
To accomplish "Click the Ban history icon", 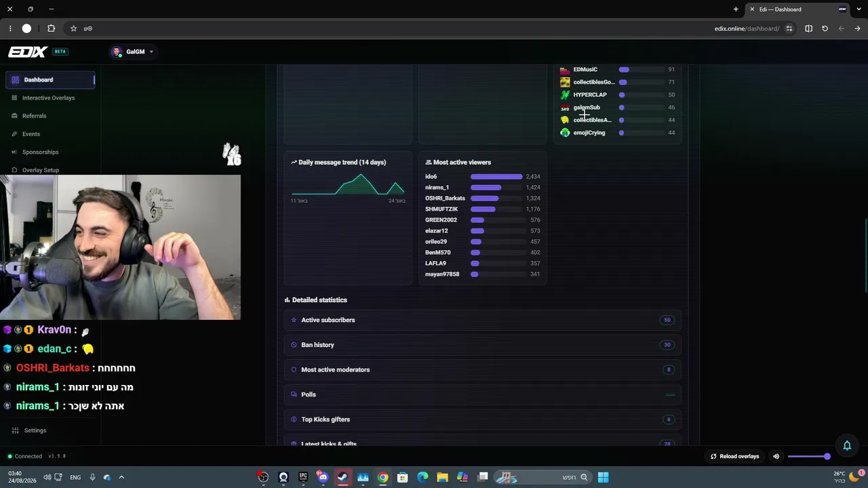I will tap(294, 345).
